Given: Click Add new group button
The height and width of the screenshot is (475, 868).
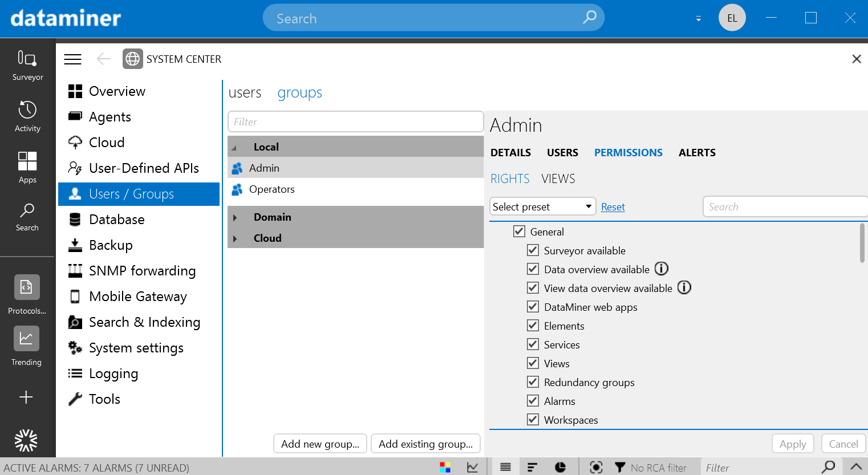Looking at the screenshot, I should click(x=321, y=444).
